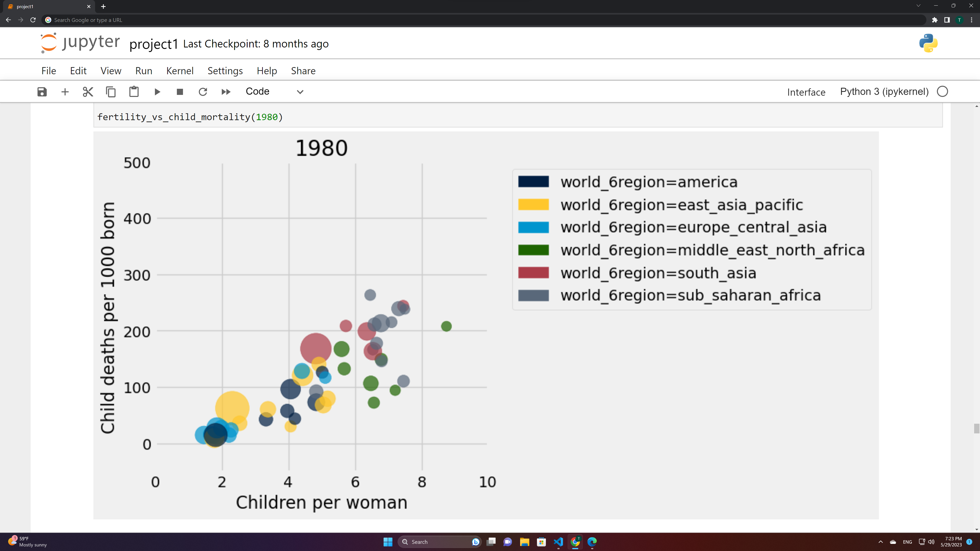Open the File menu
This screenshot has width=980, height=551.
coord(49,71)
